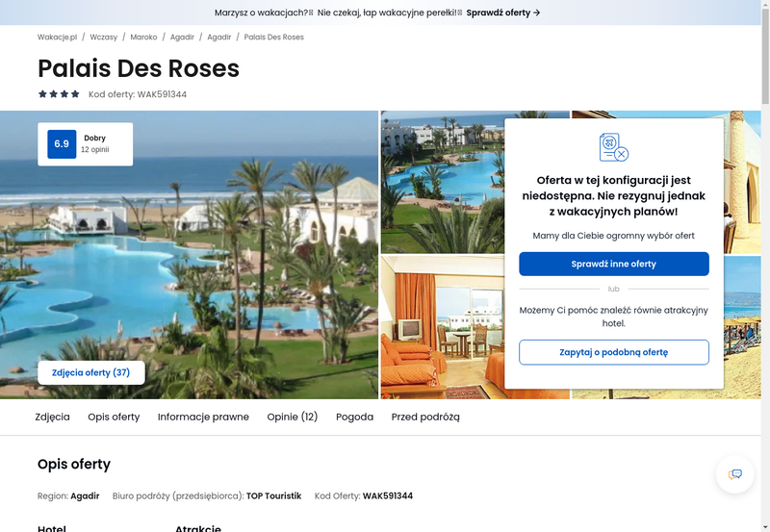Open the Przed podróżą tab
The width and height of the screenshot is (770, 532).
pos(425,417)
